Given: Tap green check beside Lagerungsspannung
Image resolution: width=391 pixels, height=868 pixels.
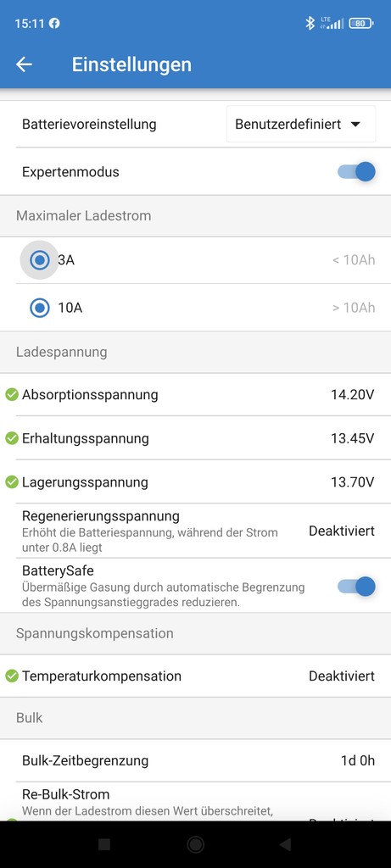Looking at the screenshot, I should (x=12, y=482).
